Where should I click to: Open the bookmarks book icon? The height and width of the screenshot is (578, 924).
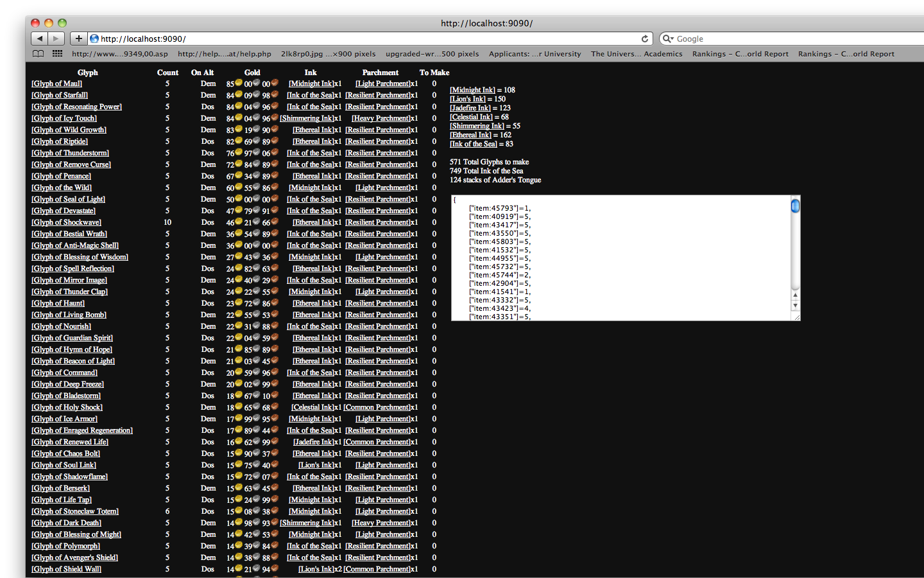(38, 54)
